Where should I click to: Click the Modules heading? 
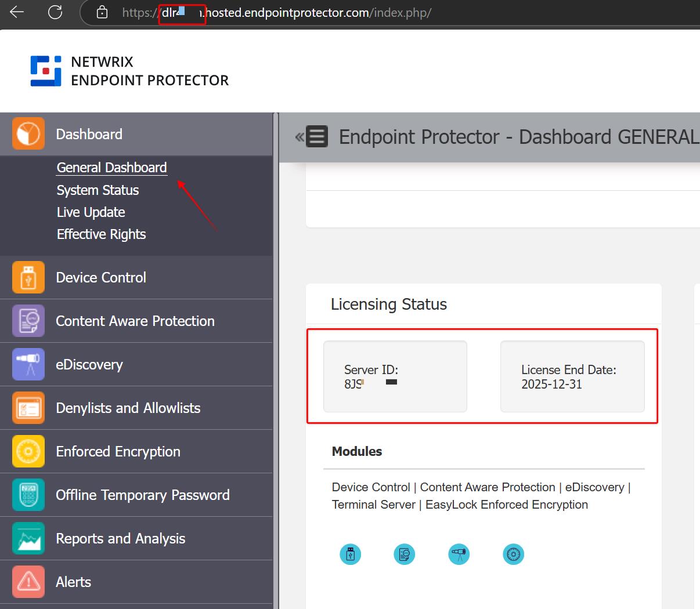357,451
